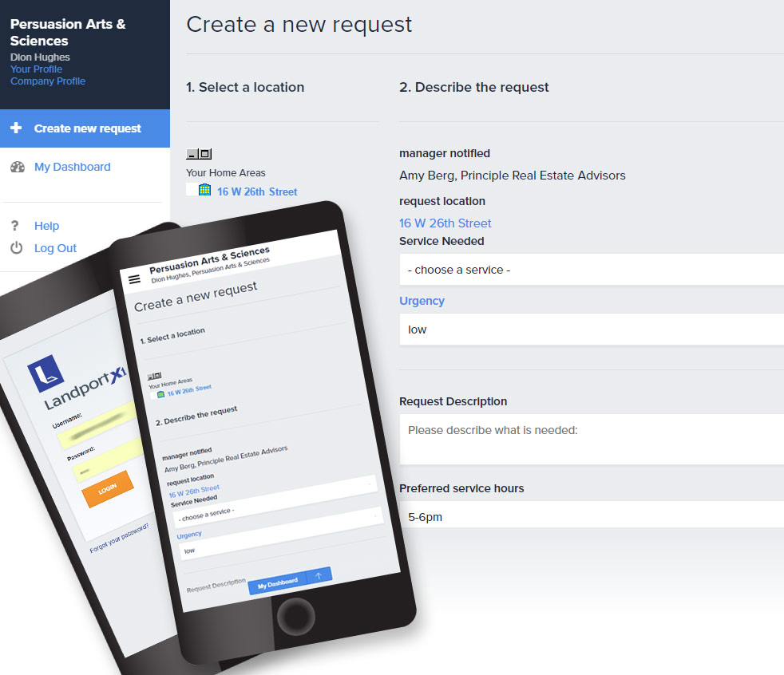Click the 'Amy Berg, Principle Real Estate Advisors' text
The image size is (784, 675).
tap(512, 176)
